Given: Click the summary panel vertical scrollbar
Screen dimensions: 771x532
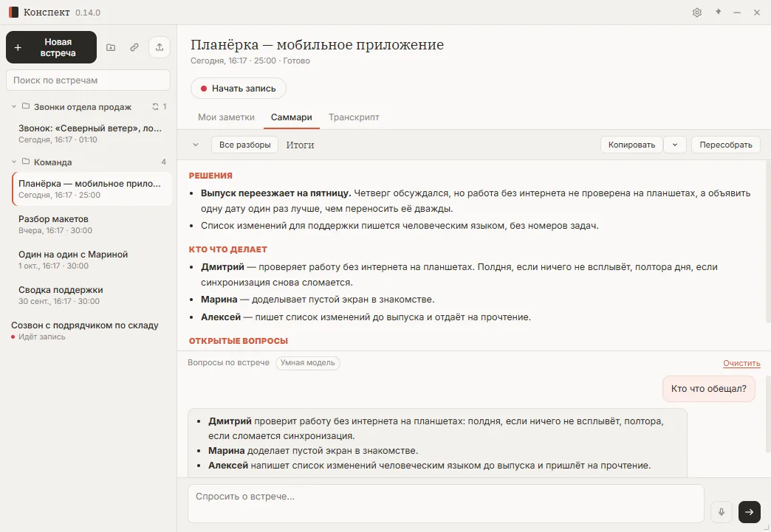Looking at the screenshot, I should [x=768, y=243].
